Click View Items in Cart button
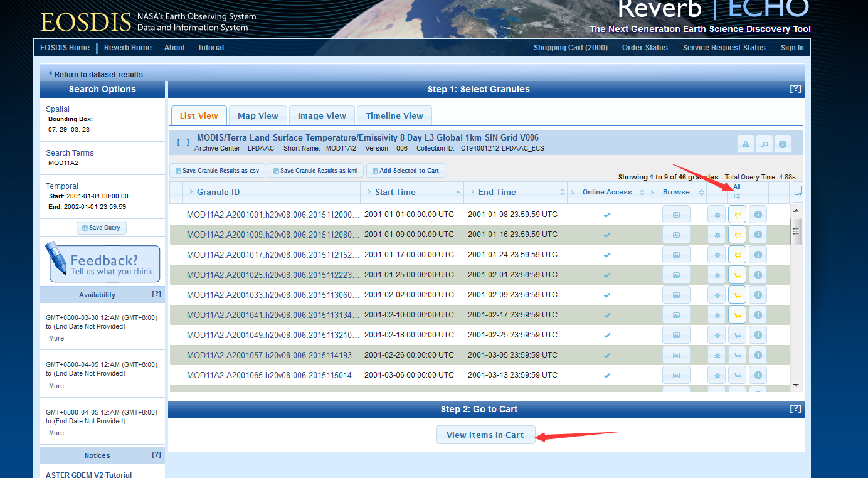 pyautogui.click(x=485, y=435)
